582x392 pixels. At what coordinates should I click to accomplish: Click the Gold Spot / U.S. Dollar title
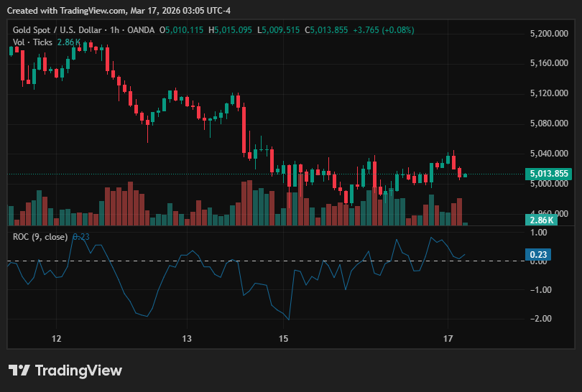click(57, 30)
